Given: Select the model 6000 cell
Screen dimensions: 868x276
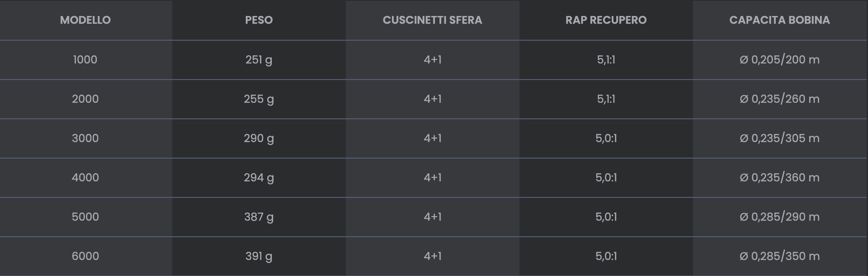Looking at the screenshot, I should click(85, 256).
